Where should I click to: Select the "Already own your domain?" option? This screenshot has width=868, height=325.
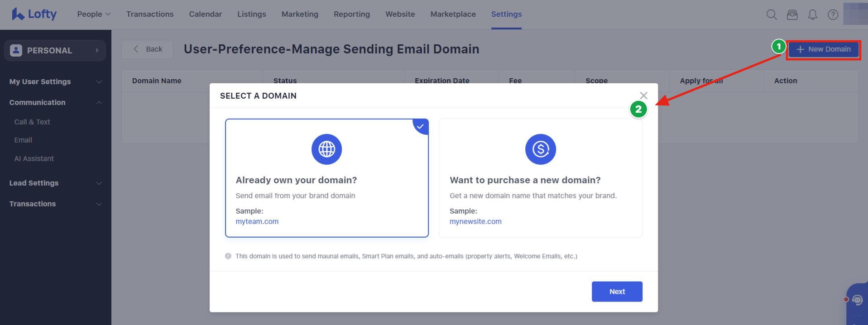coord(296,180)
